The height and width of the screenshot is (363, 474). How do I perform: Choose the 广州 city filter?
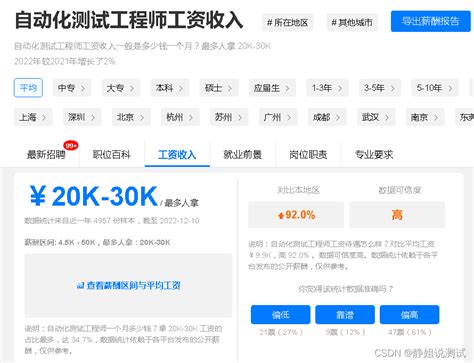(x=278, y=117)
